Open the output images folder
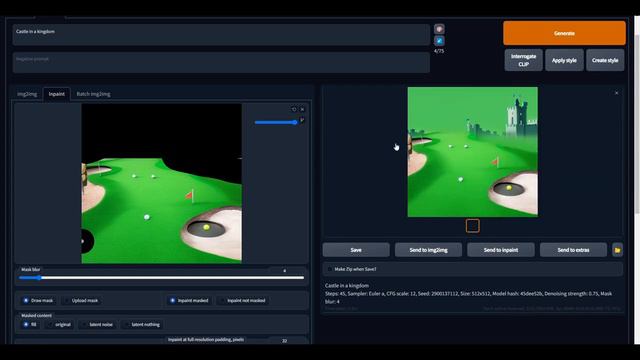 coord(618,250)
